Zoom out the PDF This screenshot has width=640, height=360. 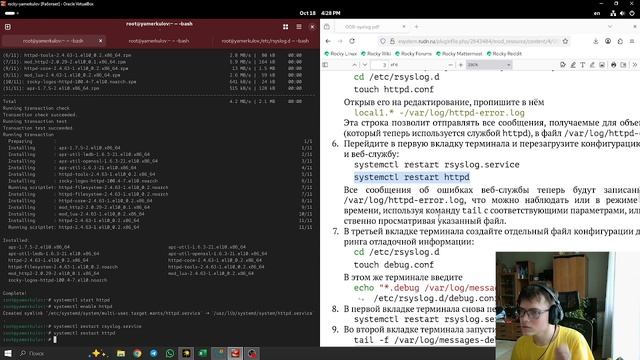pyautogui.click(x=451, y=65)
